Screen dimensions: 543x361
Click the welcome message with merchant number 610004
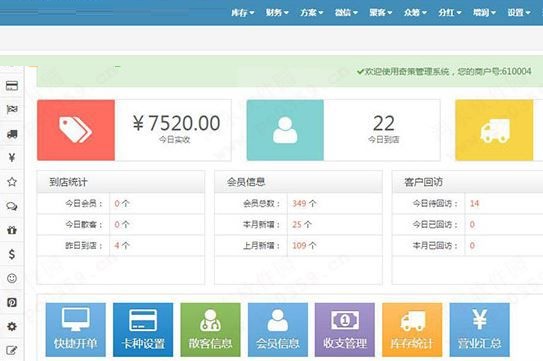pyautogui.click(x=444, y=71)
